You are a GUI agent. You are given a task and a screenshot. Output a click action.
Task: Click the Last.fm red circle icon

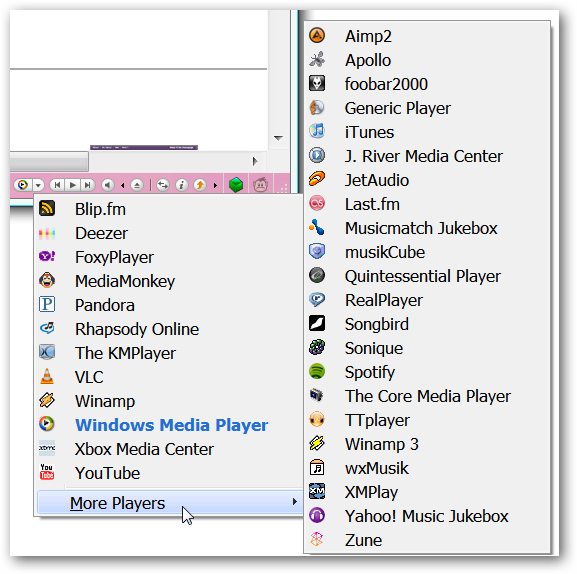[x=316, y=203]
